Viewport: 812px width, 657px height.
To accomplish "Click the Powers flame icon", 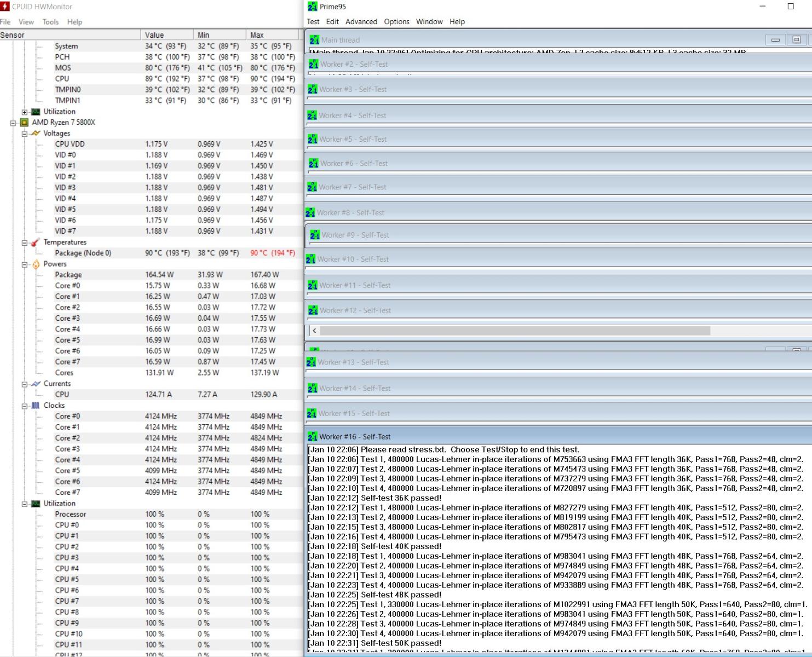I will pyautogui.click(x=36, y=264).
